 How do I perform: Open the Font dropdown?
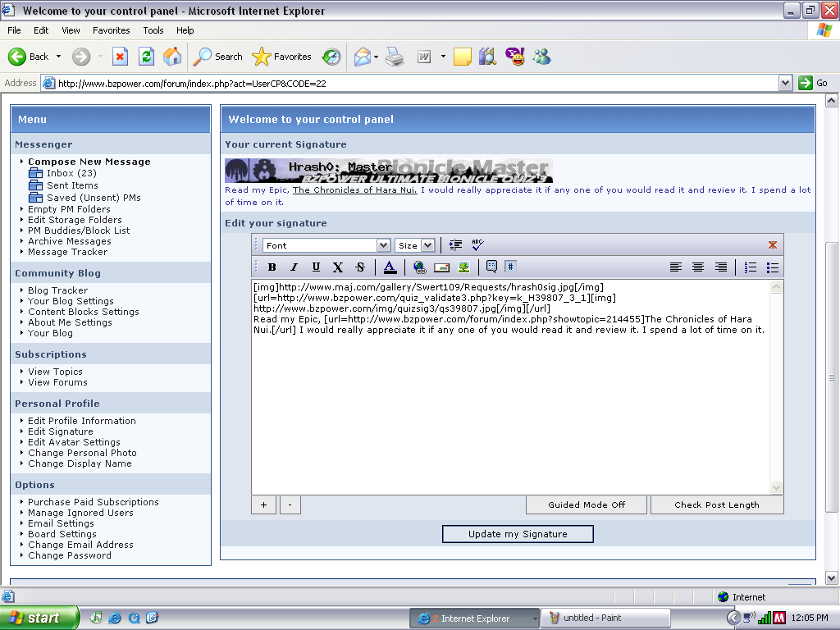pyautogui.click(x=326, y=245)
